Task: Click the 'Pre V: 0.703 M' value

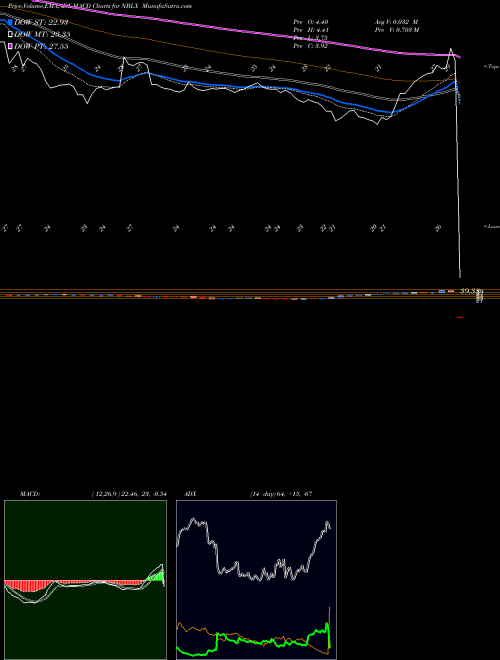Action: click(x=397, y=30)
